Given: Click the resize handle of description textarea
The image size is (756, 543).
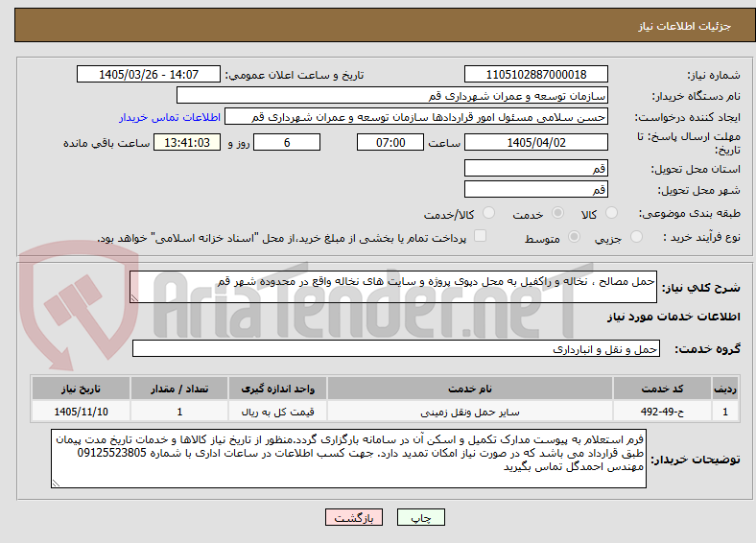Looking at the screenshot, I should pos(134,298).
